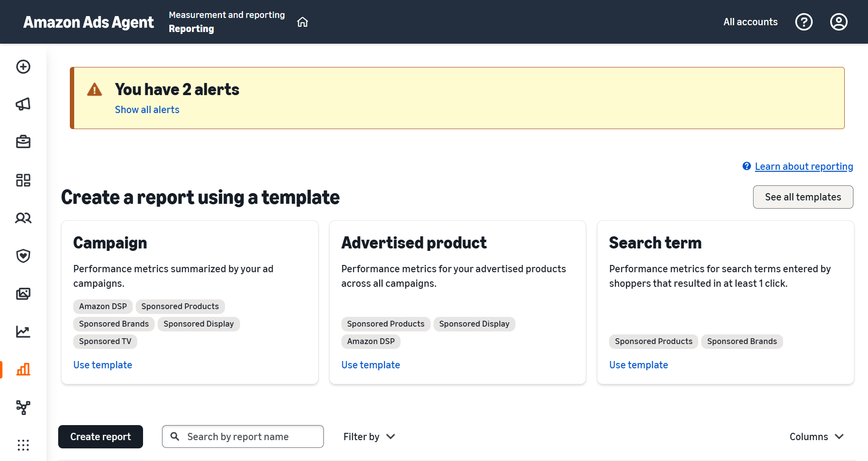Click the Search term card heading
The image size is (868, 461).
[x=655, y=243]
